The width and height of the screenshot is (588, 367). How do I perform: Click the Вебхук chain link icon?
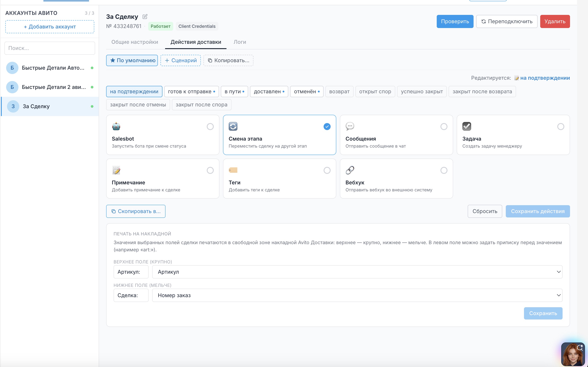(350, 170)
